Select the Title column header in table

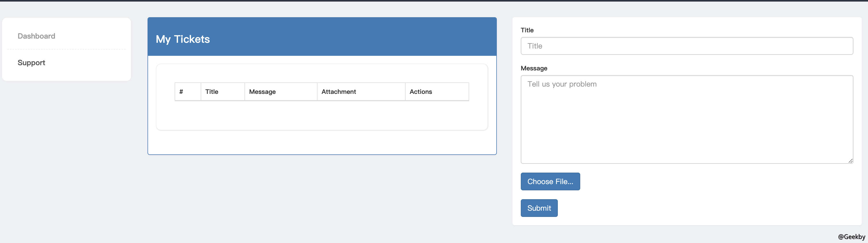click(212, 92)
